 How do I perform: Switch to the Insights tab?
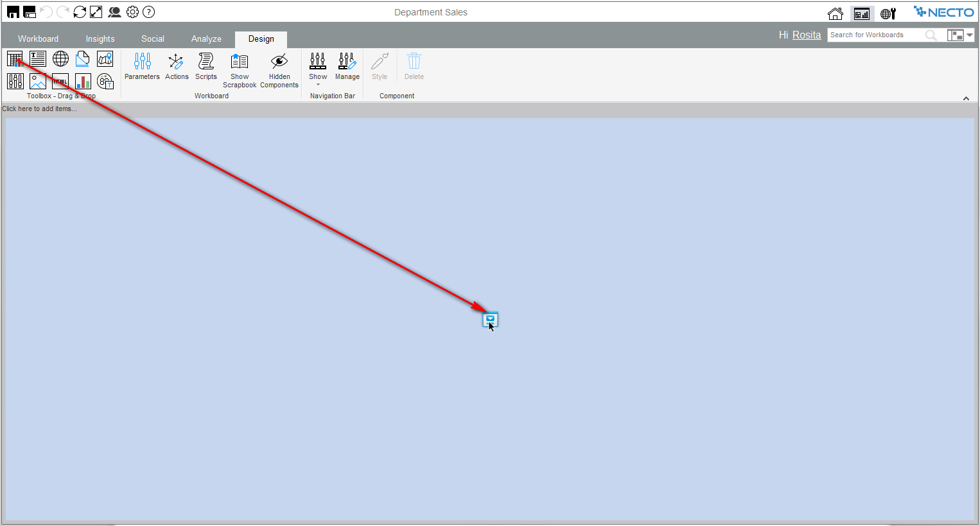coord(100,39)
